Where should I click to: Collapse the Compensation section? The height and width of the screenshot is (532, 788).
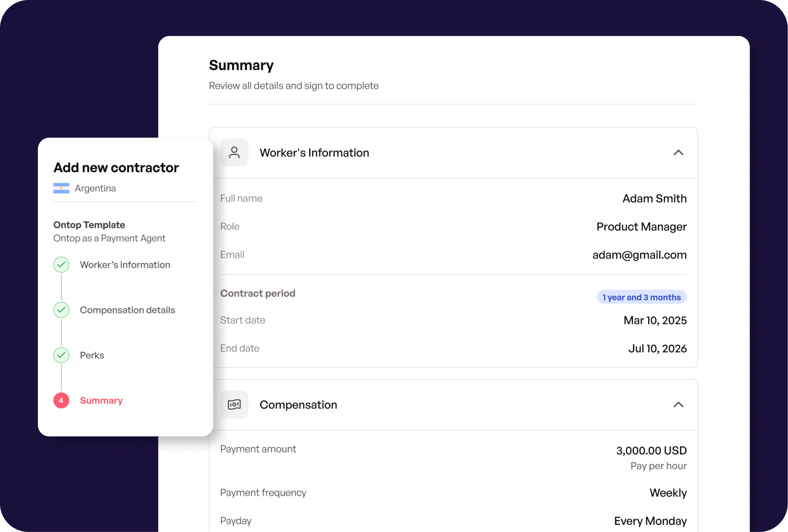(679, 405)
